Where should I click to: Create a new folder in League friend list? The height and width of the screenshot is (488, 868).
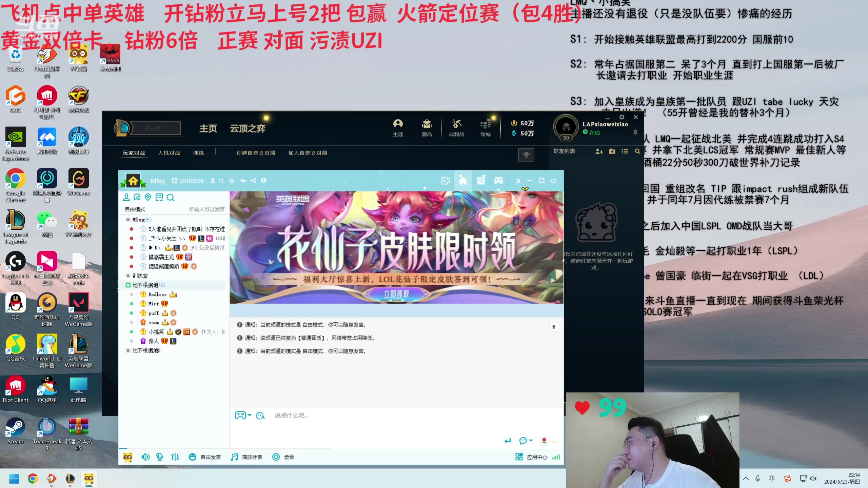click(x=612, y=151)
